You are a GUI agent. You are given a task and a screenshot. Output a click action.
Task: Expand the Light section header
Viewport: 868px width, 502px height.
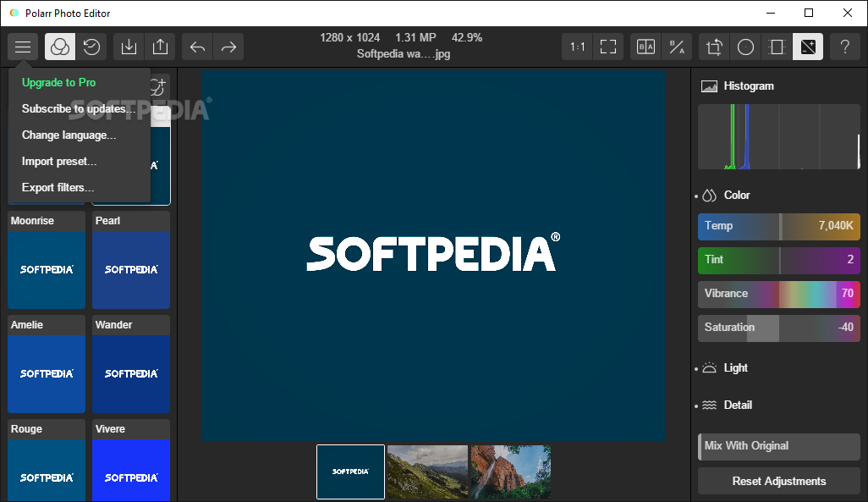coord(736,368)
